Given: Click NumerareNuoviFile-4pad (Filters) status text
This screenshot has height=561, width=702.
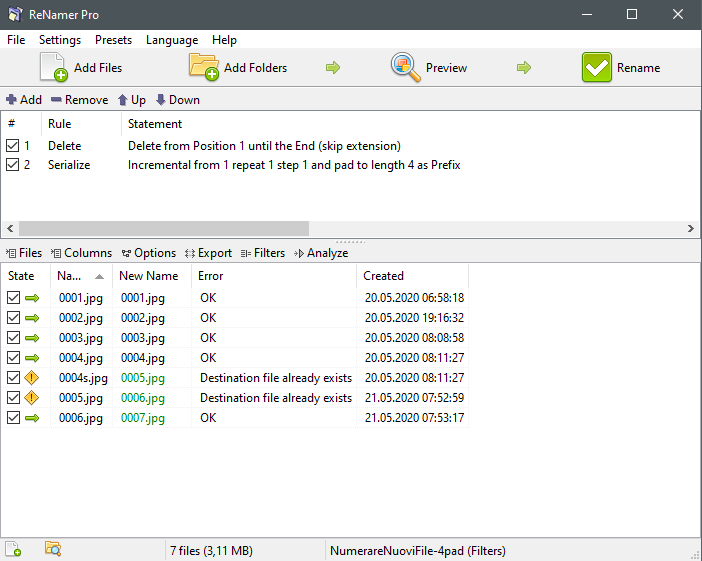Looking at the screenshot, I should (x=418, y=550).
